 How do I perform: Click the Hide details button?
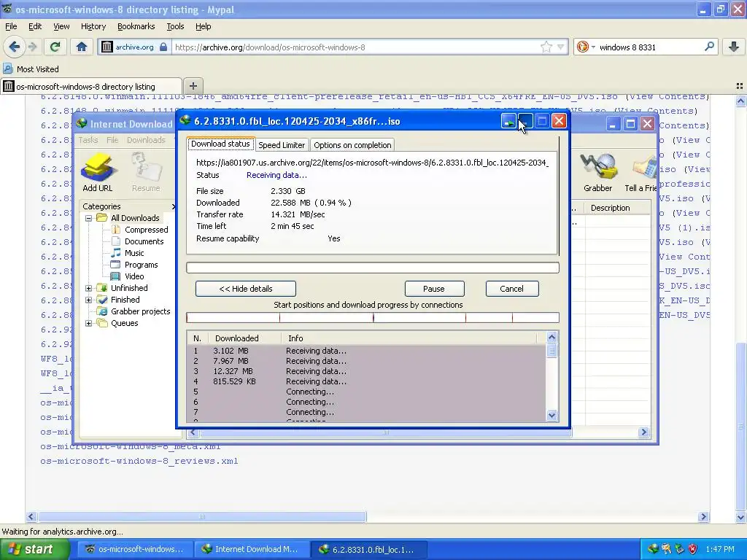coord(246,289)
